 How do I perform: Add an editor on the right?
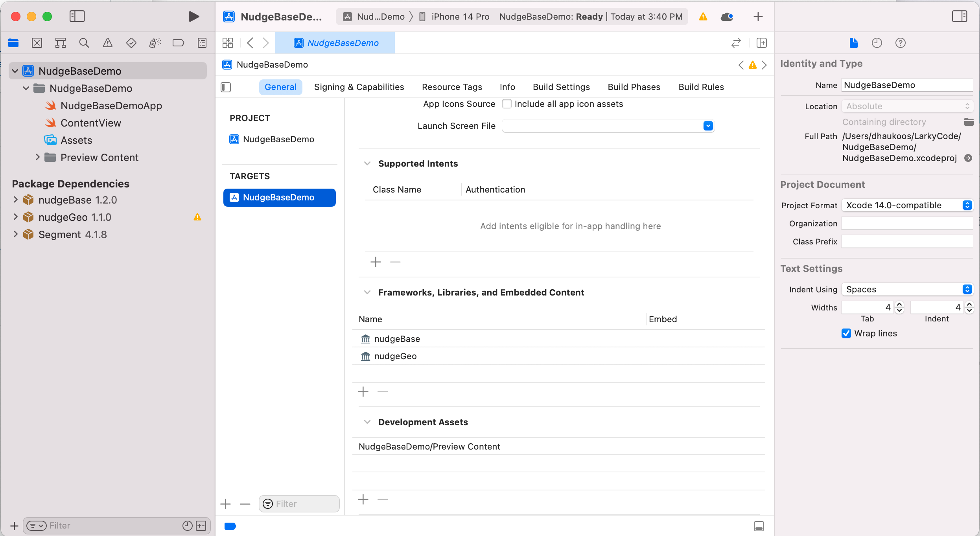pos(762,43)
